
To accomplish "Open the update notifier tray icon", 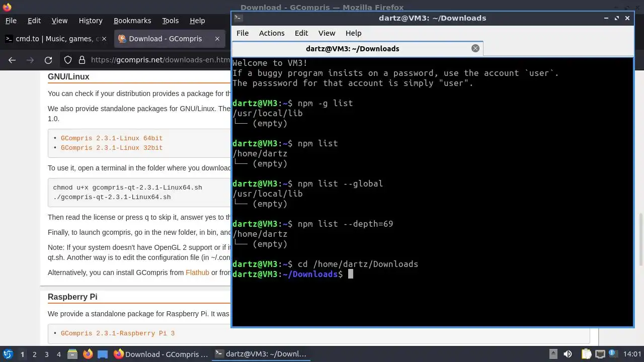I will [x=614, y=354].
